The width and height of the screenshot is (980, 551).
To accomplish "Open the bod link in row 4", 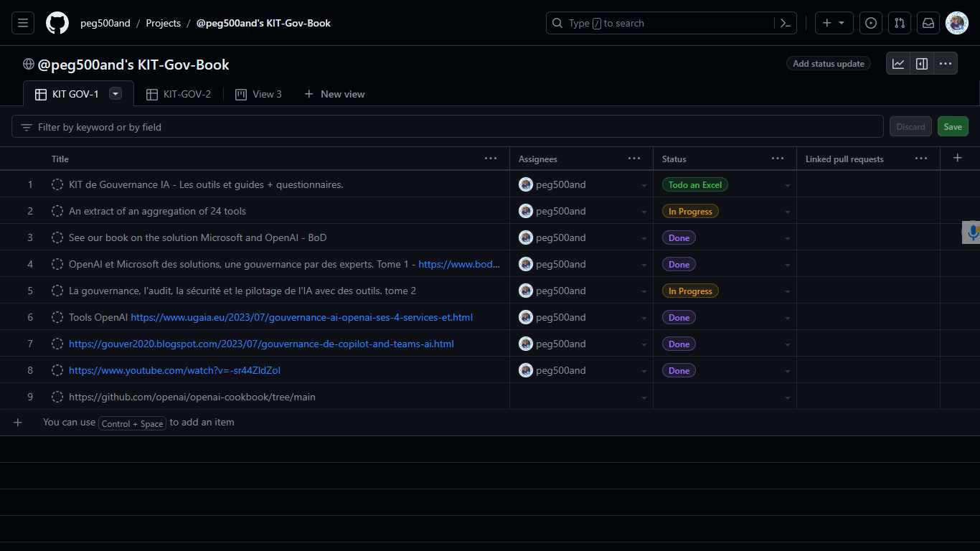I will (459, 264).
